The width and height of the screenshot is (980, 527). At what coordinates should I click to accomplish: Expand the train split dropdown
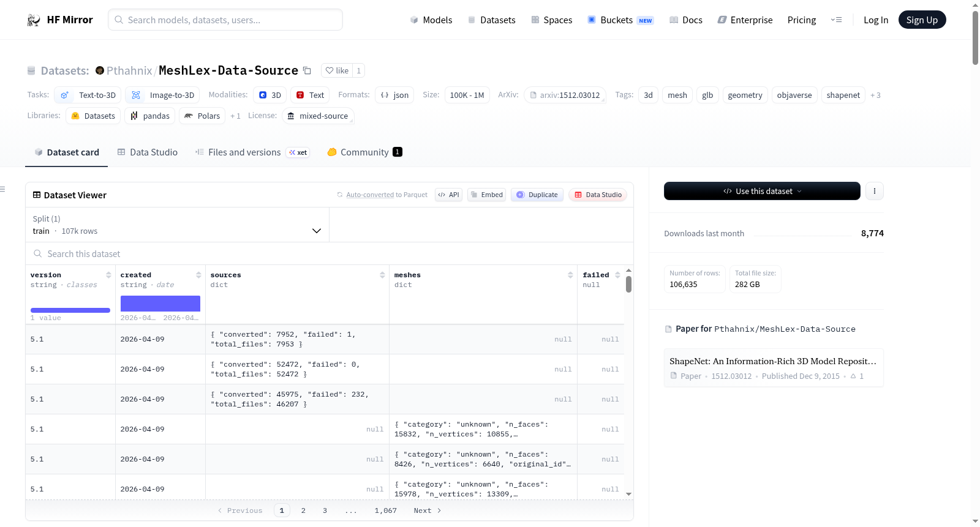pyautogui.click(x=177, y=225)
